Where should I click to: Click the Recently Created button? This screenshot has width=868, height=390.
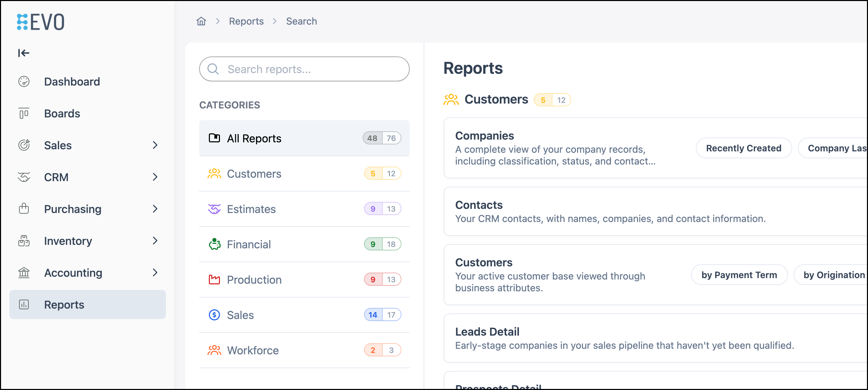click(744, 148)
